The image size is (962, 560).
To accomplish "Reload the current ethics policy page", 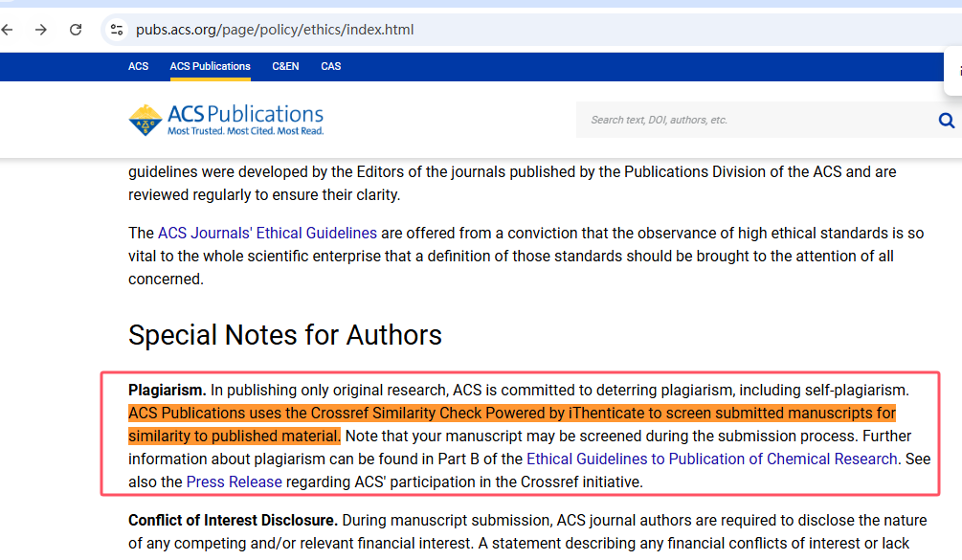I will (76, 30).
